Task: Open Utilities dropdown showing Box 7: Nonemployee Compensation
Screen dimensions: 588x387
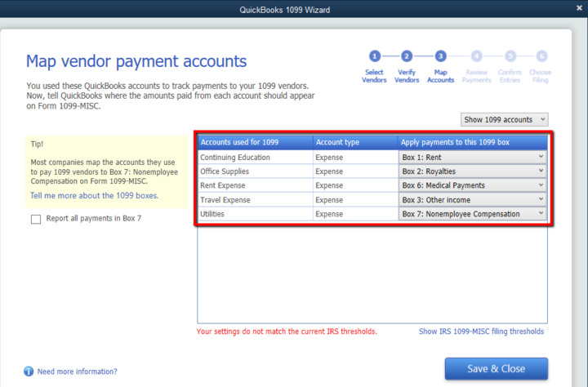Action: 473,214
